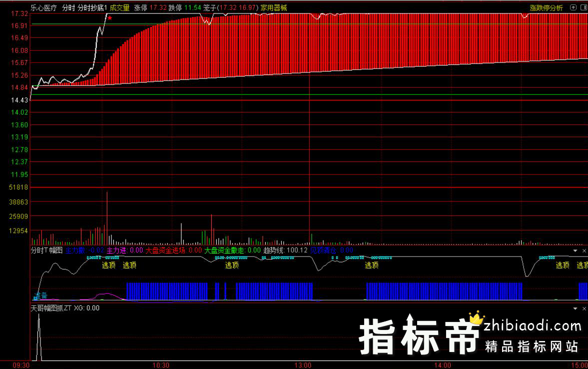588x369 pixels.
Task: Click the XG: 0.00 value
Action: 86,308
